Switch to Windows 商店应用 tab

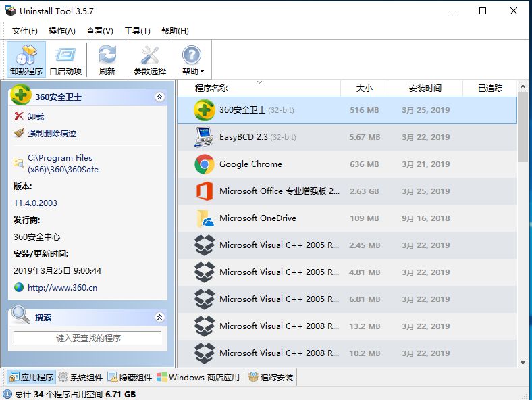click(198, 377)
